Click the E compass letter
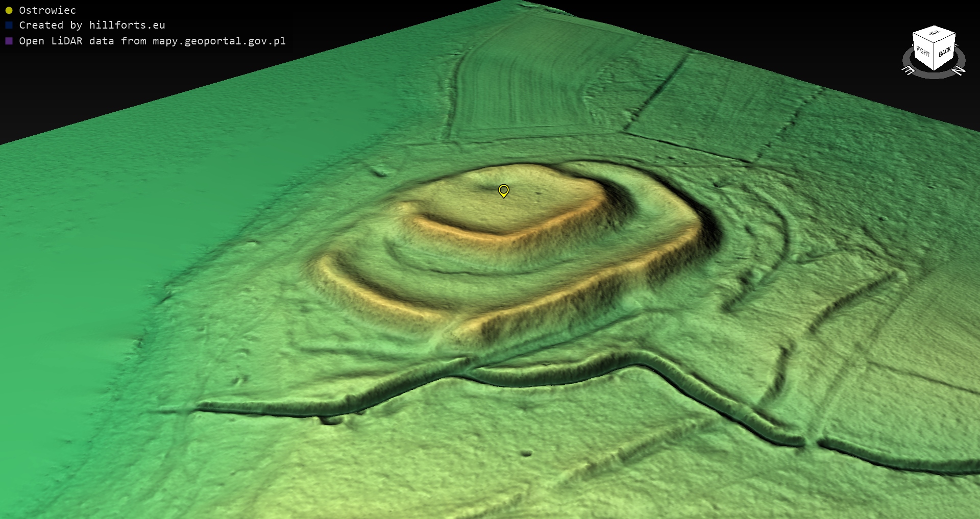The image size is (980, 519). point(909,70)
